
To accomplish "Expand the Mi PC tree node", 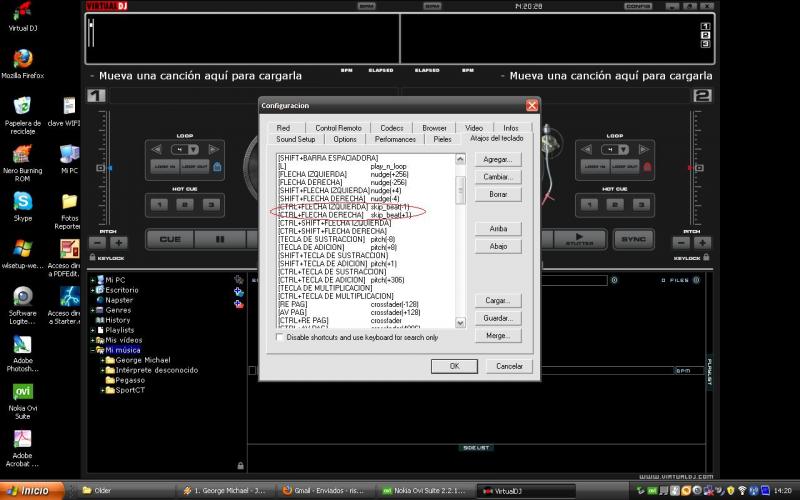I will point(93,280).
